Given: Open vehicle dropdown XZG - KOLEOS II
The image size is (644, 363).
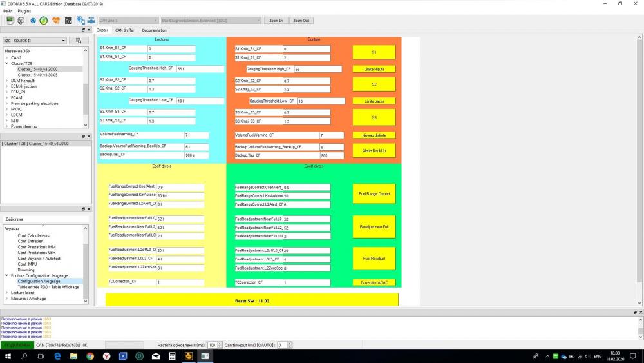Looking at the screenshot, I should [35, 40].
